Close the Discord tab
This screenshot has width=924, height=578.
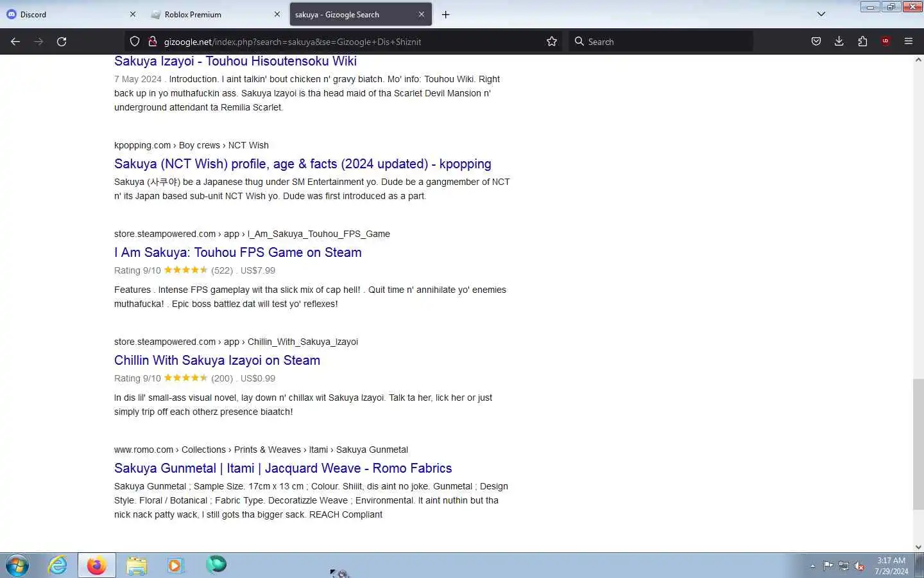[133, 14]
